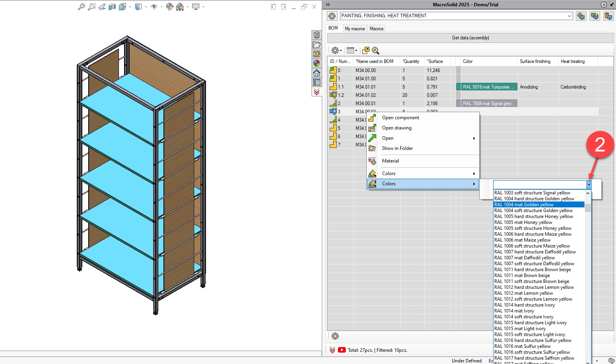The width and height of the screenshot is (616, 364).
Task: Select the MacroSolid task pane tab
Action: 317,92
